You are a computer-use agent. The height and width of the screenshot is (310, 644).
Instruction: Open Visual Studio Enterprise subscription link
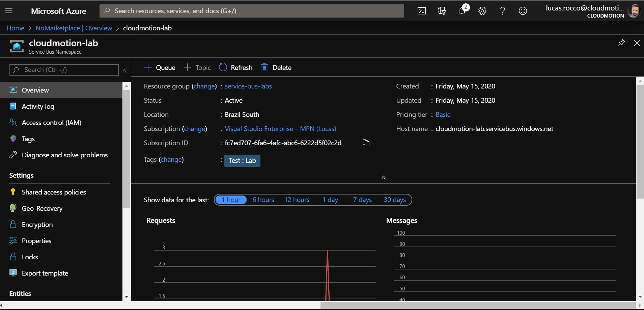click(281, 129)
